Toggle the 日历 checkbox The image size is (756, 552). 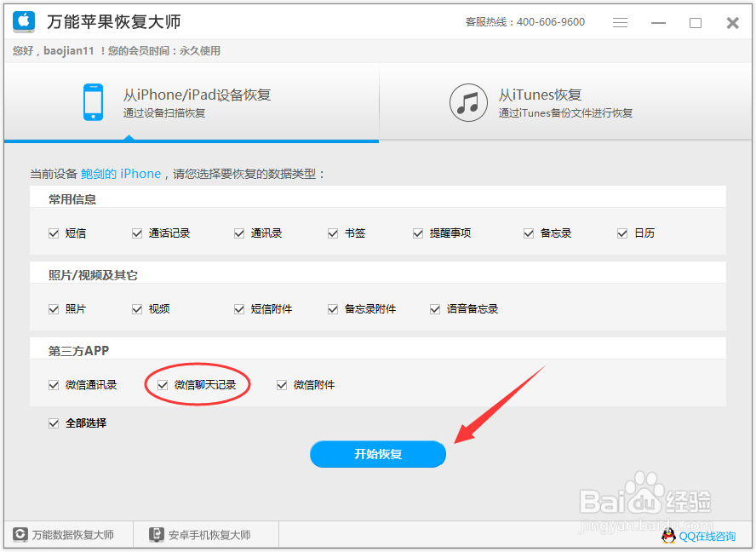(x=622, y=233)
